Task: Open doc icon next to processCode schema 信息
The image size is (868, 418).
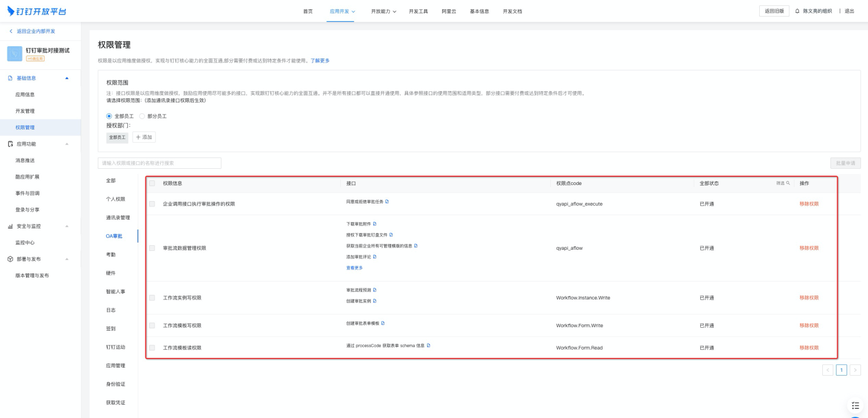Action: 429,345
